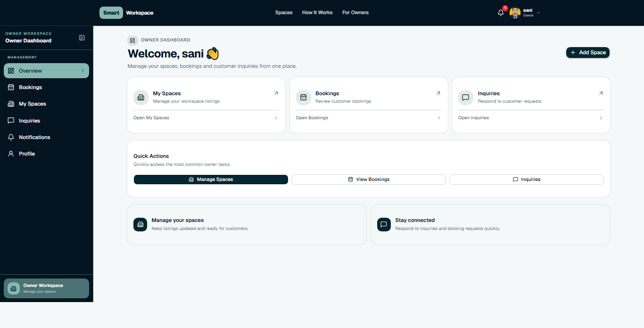The image size is (644, 328).
Task: Click the My Spaces card building icon
Action: point(140,98)
